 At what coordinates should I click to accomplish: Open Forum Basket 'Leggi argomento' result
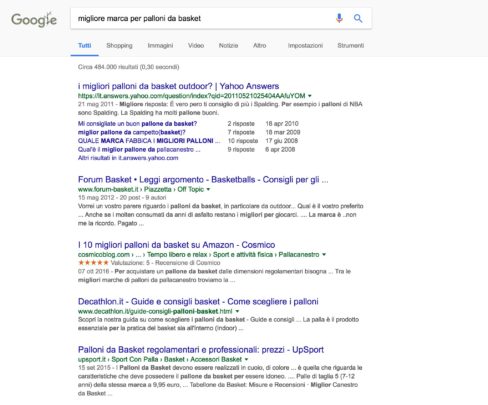click(203, 180)
